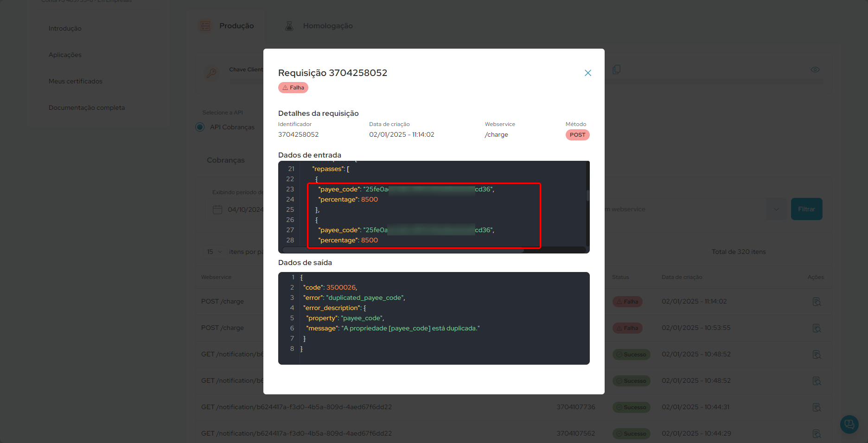Click the Filtrar button

pos(806,209)
